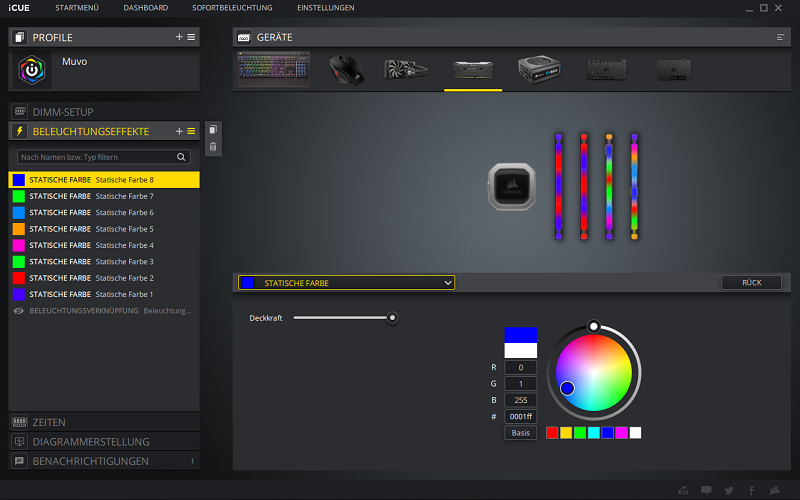This screenshot has width=800, height=500.
Task: Click the Muvo profile icon
Action: tap(32, 70)
